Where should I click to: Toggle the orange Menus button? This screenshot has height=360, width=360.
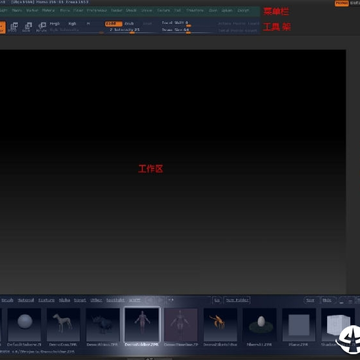pyautogui.click(x=342, y=3)
